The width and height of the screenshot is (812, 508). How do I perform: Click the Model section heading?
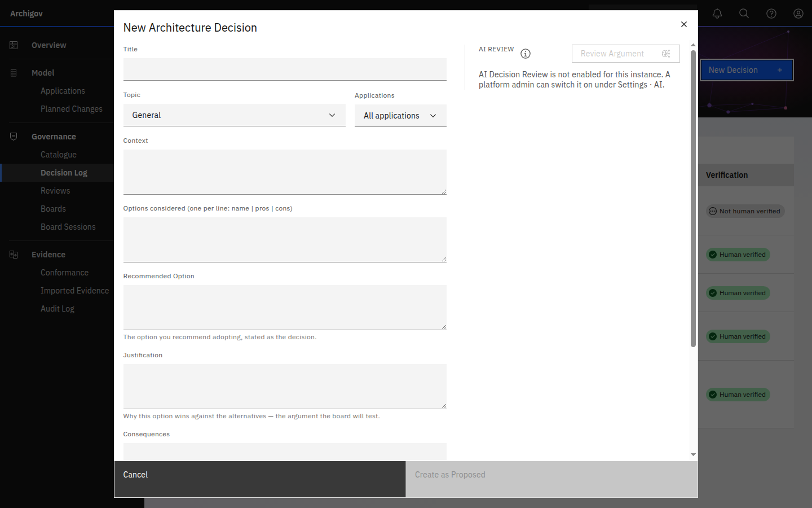(43, 73)
